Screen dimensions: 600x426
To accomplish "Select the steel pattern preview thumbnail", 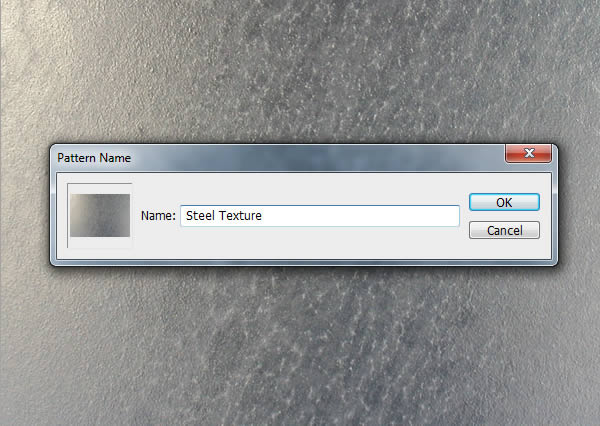I will click(x=100, y=215).
